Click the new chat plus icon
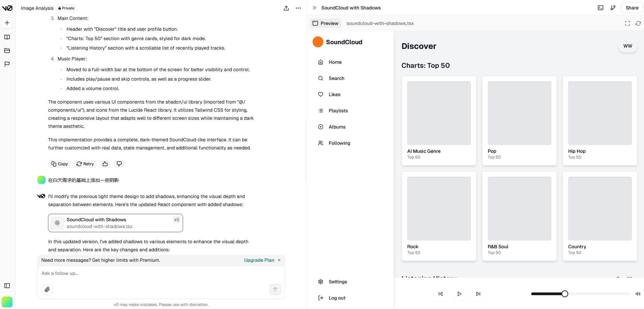Screen dimensions: 644x309 click(x=7, y=23)
